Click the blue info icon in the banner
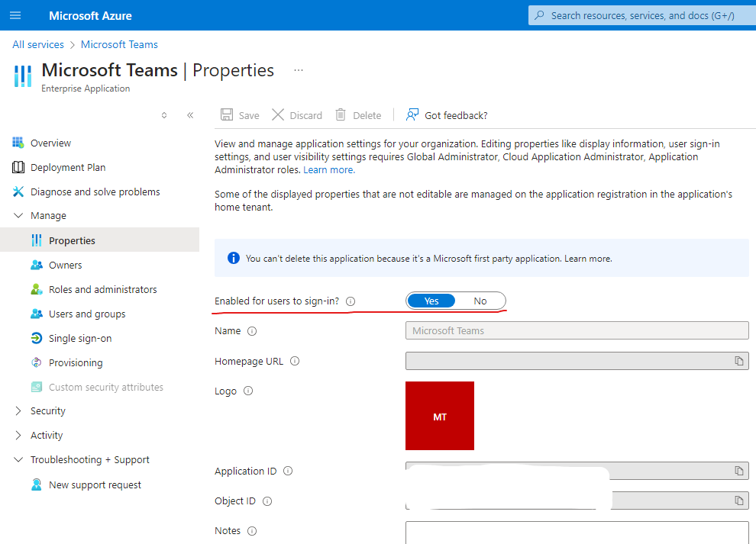The image size is (756, 544). [234, 258]
